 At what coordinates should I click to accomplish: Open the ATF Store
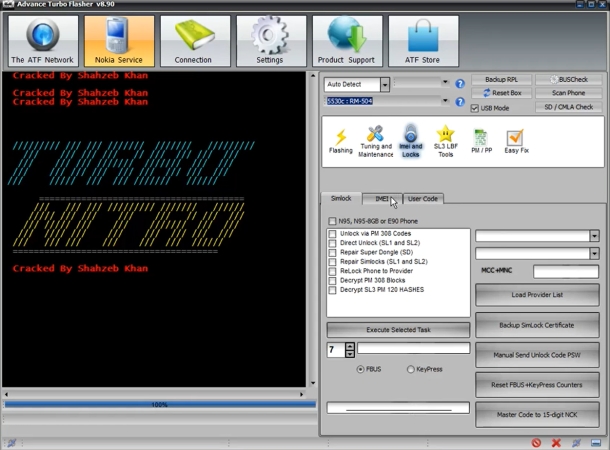pos(423,41)
